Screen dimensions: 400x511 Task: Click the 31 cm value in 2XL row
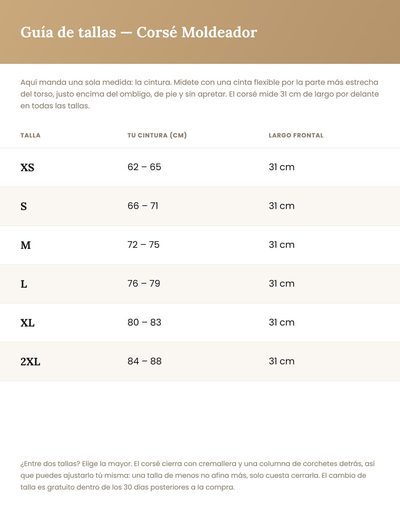click(x=282, y=361)
